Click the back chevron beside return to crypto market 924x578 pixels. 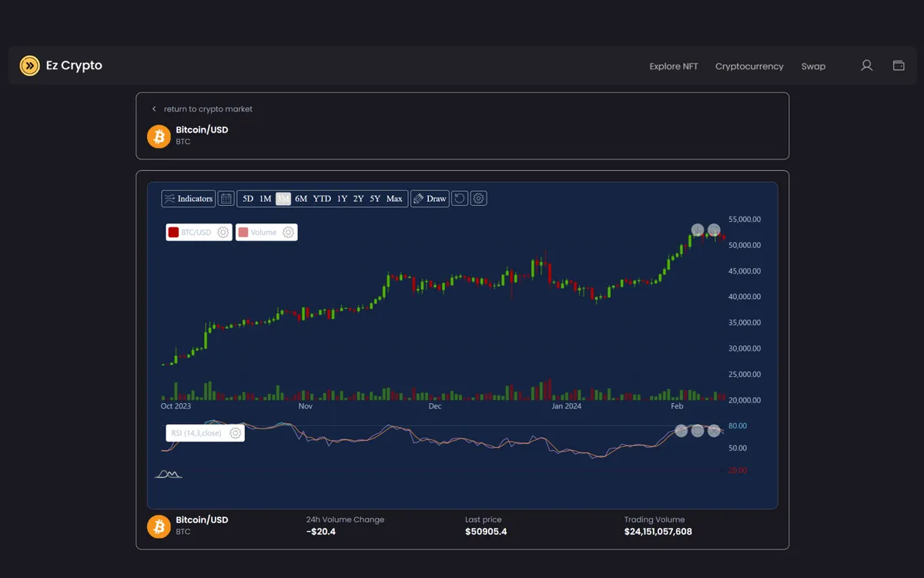click(154, 109)
